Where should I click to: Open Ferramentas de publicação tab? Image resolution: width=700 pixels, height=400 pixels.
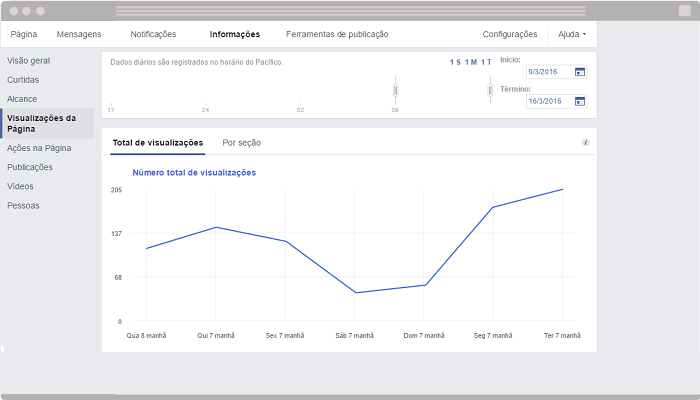point(337,34)
